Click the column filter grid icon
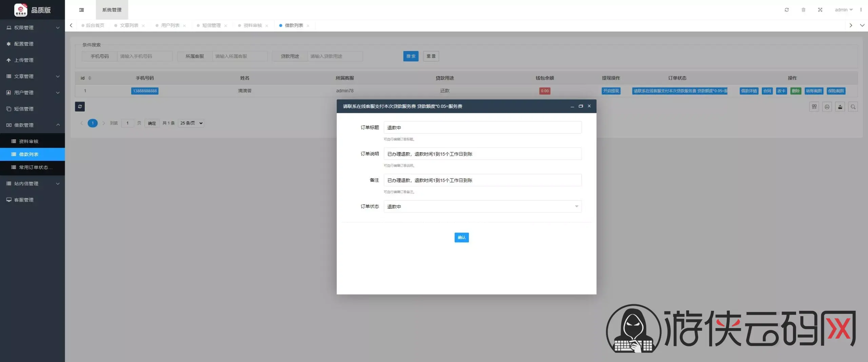This screenshot has height=362, width=868. point(814,107)
